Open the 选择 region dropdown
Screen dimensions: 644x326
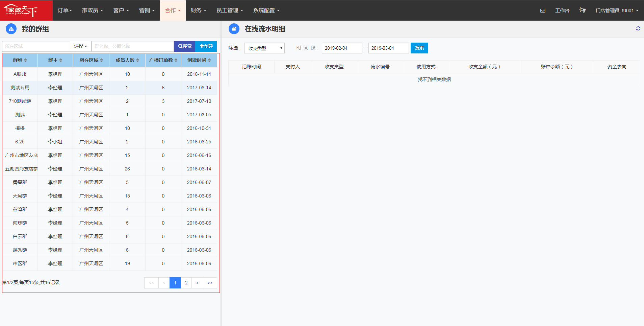[81, 46]
